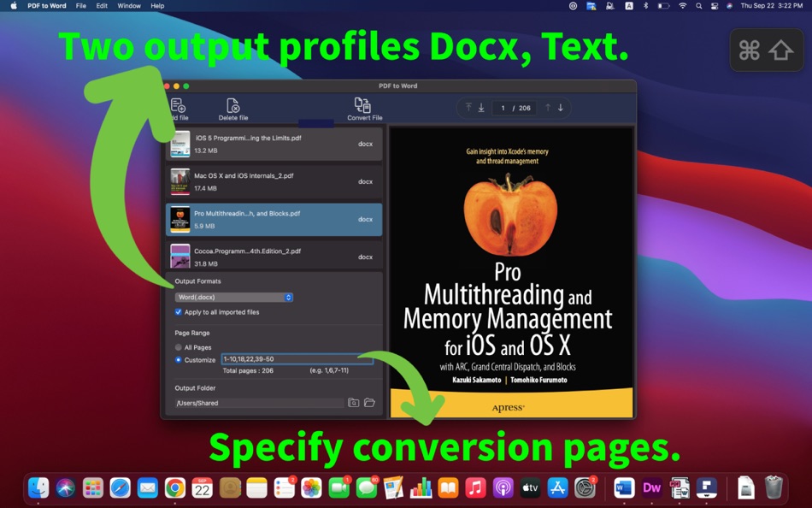Open Contacts from the dock
This screenshot has height=508, width=812.
pos(230,487)
